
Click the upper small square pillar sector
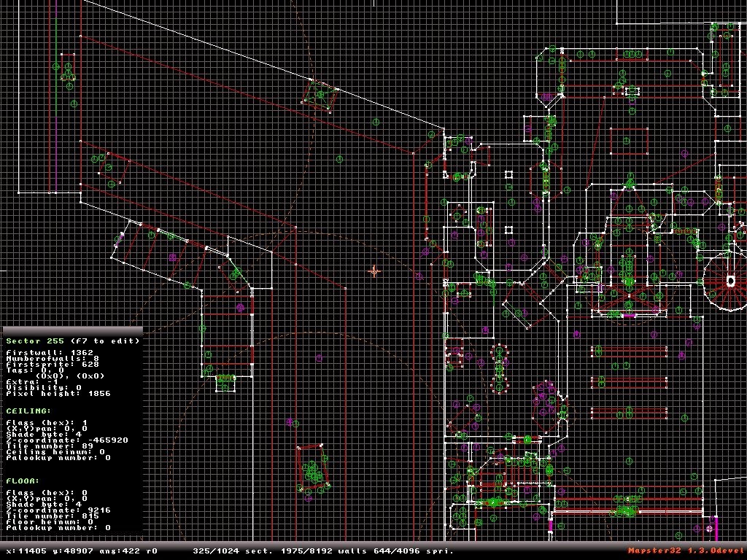click(508, 175)
